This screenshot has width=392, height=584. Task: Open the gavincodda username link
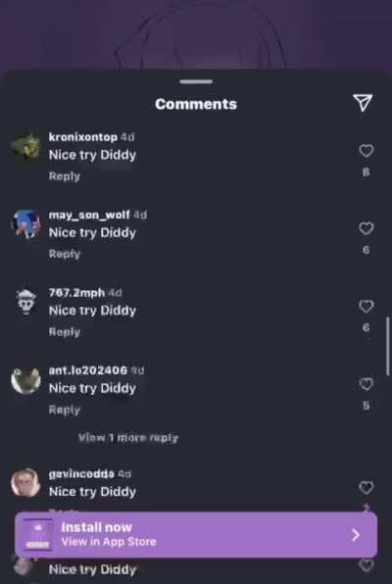(81, 473)
